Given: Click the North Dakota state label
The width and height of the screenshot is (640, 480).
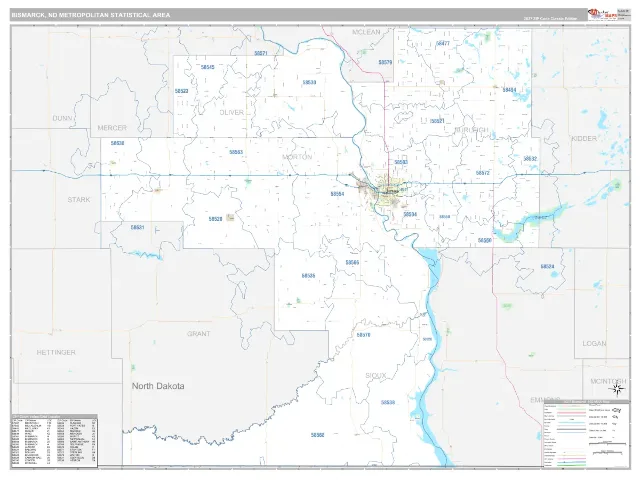Looking at the screenshot, I should (x=158, y=386).
